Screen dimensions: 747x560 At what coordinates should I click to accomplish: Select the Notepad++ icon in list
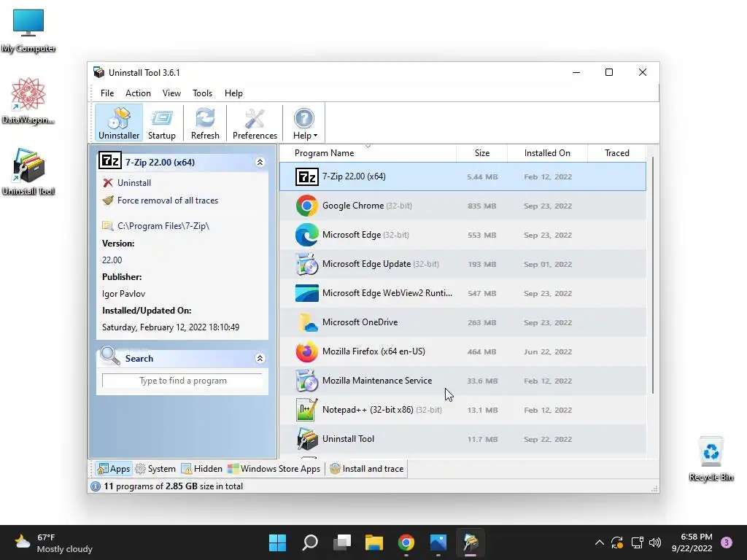coord(307,410)
